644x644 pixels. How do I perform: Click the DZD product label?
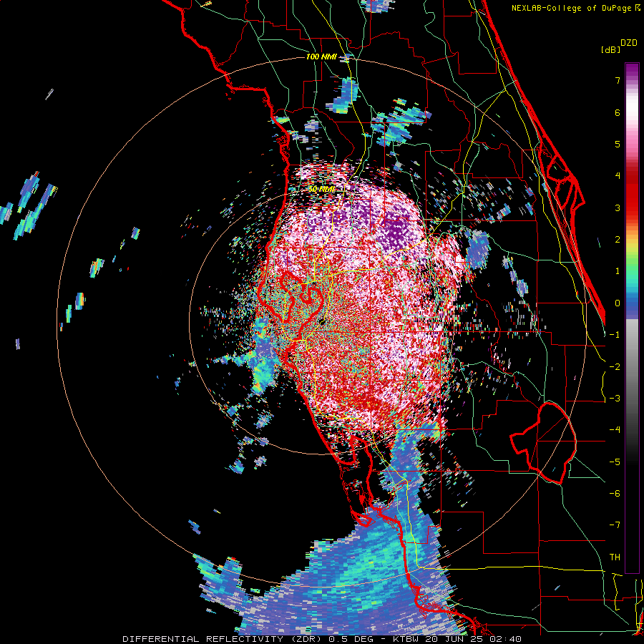click(629, 43)
